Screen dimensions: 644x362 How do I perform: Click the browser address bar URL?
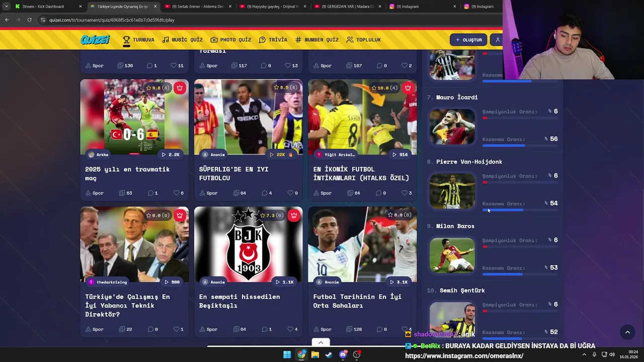(x=112, y=20)
